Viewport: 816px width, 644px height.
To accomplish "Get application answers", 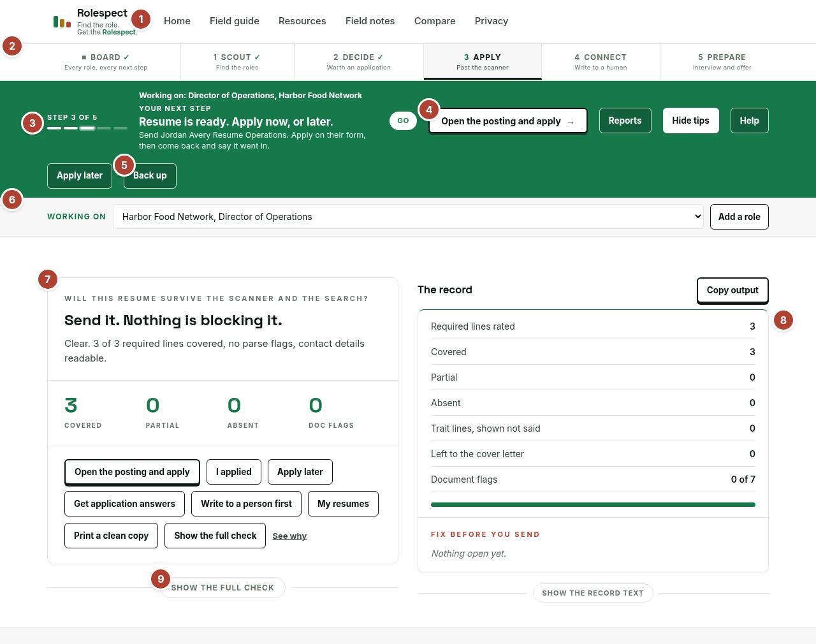I will pos(124,504).
